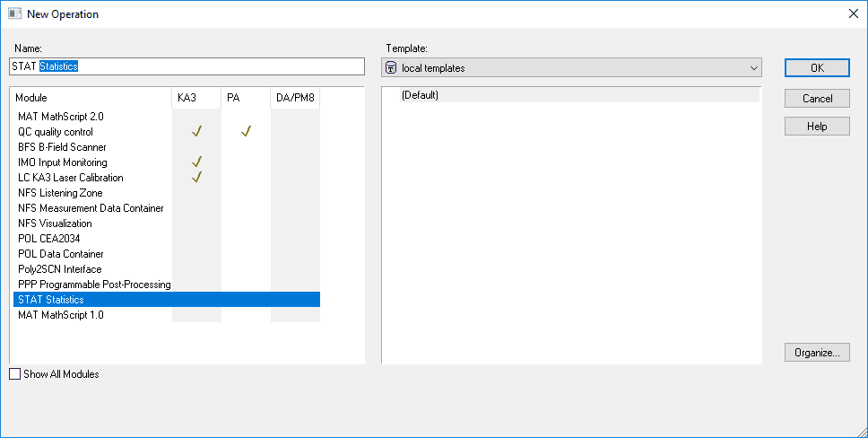Select the PPP Programmable Post-Processing module

[94, 285]
